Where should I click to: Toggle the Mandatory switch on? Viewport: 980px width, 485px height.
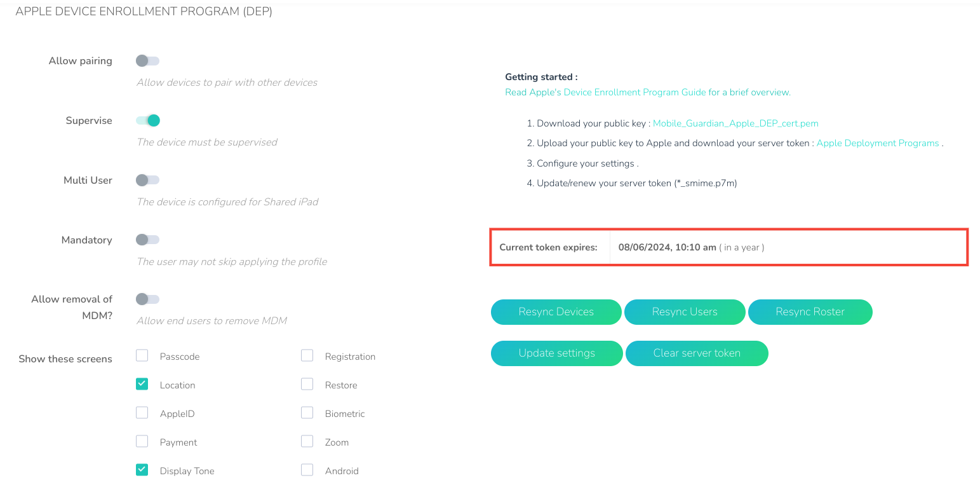click(x=147, y=240)
